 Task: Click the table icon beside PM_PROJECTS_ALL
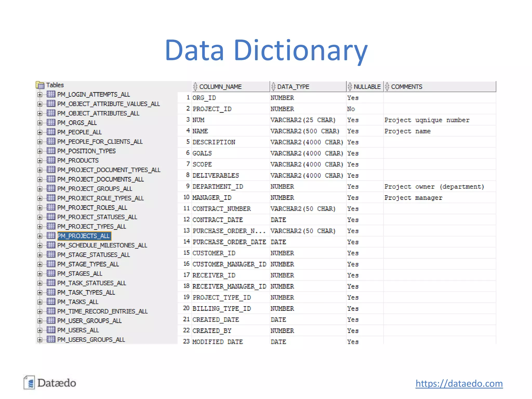51,236
